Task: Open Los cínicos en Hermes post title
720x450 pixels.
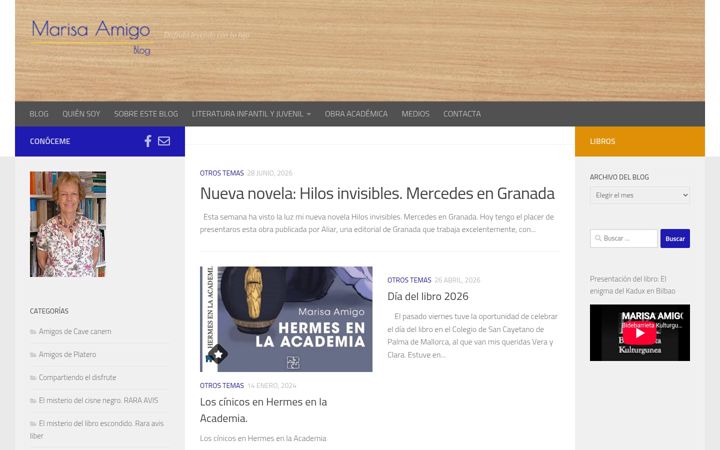Action: point(263,410)
